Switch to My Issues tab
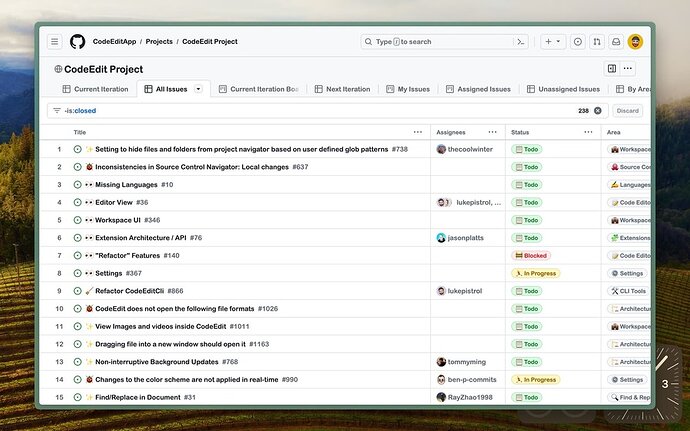The width and height of the screenshot is (690, 431). (x=408, y=89)
